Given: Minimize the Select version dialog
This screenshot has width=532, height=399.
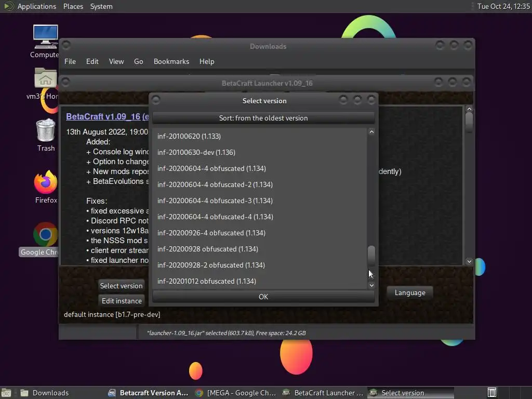Looking at the screenshot, I should [x=343, y=100].
